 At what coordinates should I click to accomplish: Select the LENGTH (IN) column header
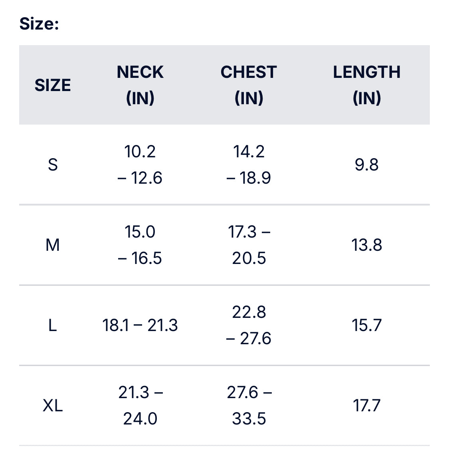pyautogui.click(x=366, y=85)
